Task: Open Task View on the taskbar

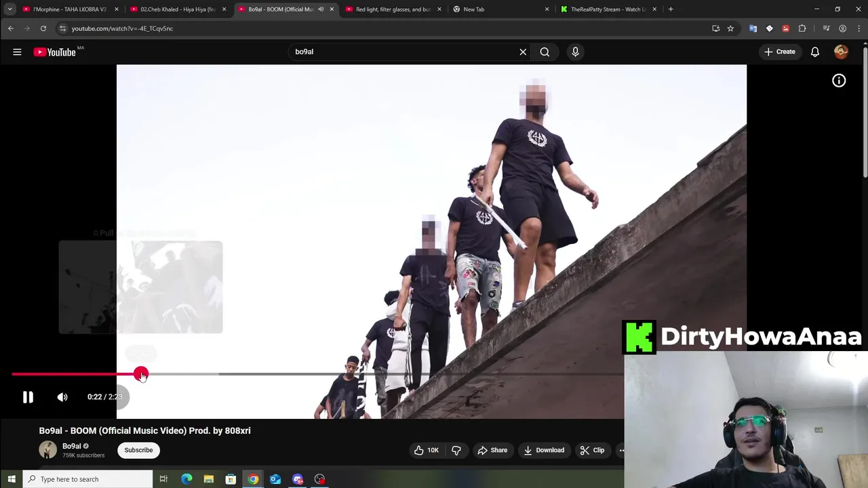Action: coord(163,479)
